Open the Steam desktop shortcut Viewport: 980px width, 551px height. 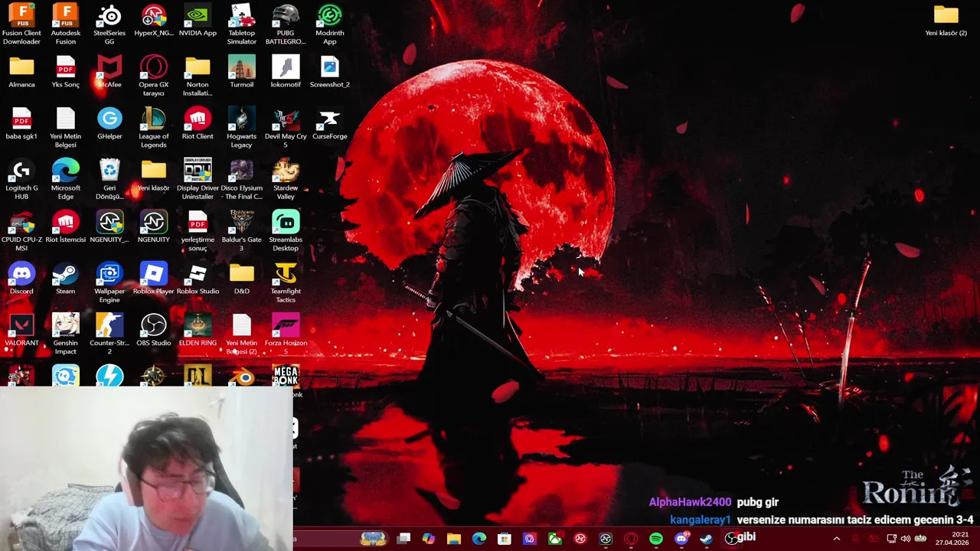[66, 279]
